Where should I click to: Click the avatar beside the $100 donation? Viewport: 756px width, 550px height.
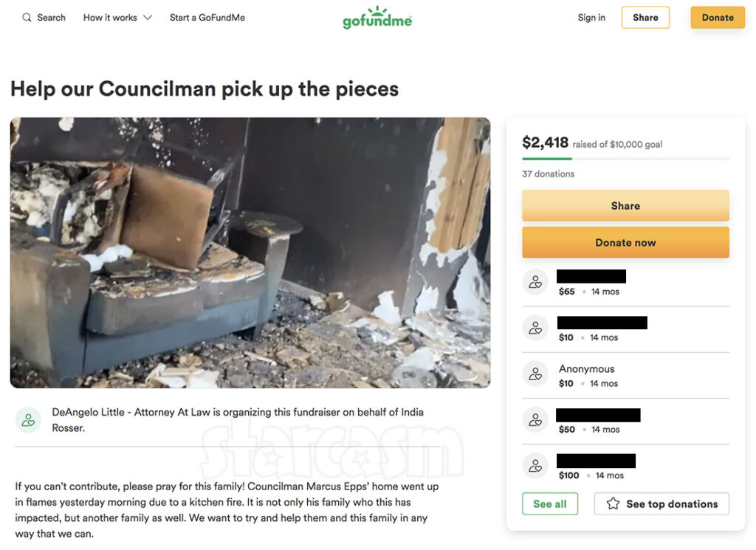pos(535,466)
